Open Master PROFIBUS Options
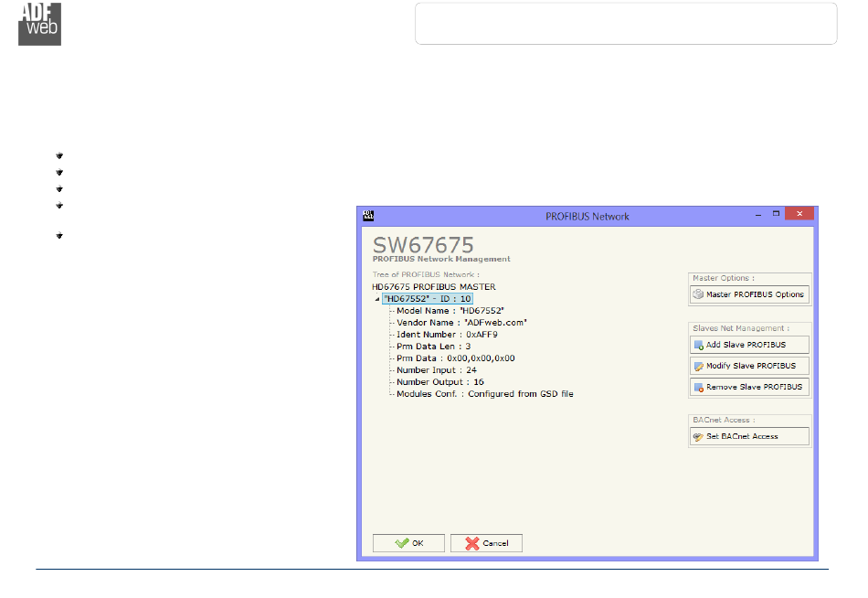The width and height of the screenshot is (868, 598). (749, 294)
